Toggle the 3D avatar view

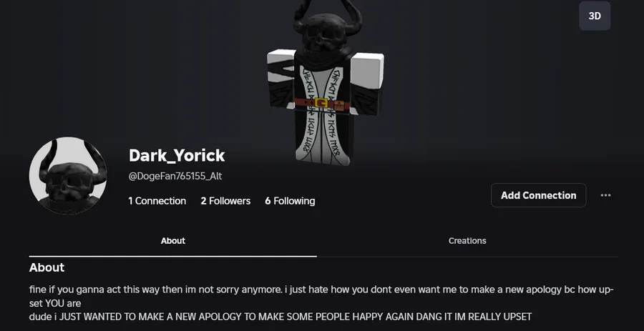click(x=595, y=16)
